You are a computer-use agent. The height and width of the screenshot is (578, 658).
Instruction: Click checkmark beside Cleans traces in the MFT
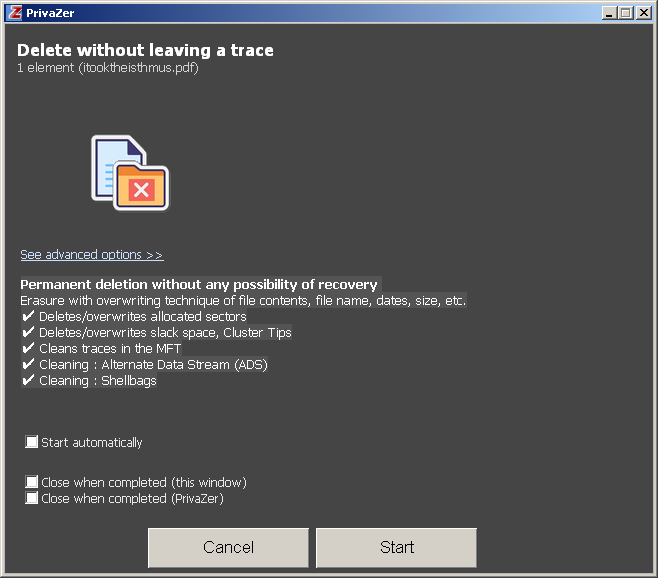pos(28,348)
